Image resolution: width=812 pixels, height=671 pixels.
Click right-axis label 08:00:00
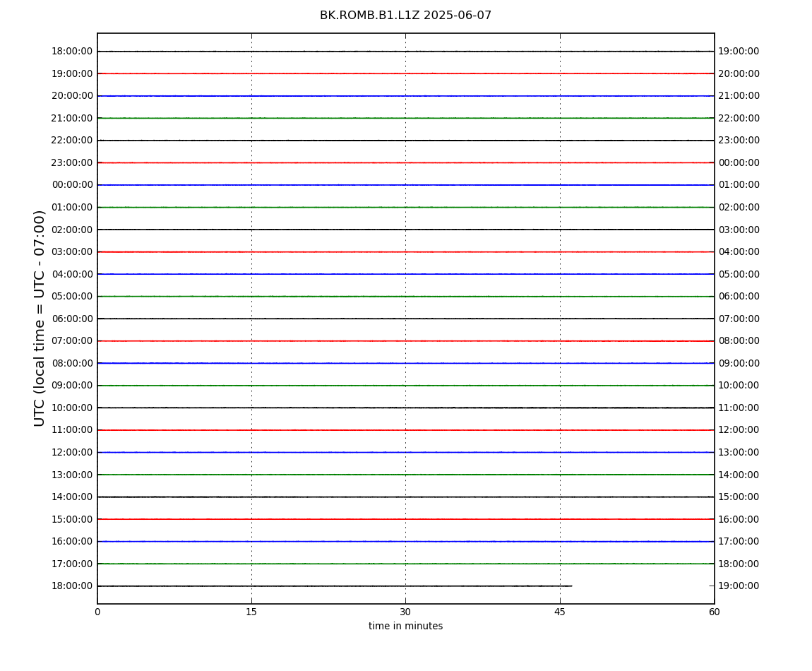pyautogui.click(x=739, y=341)
